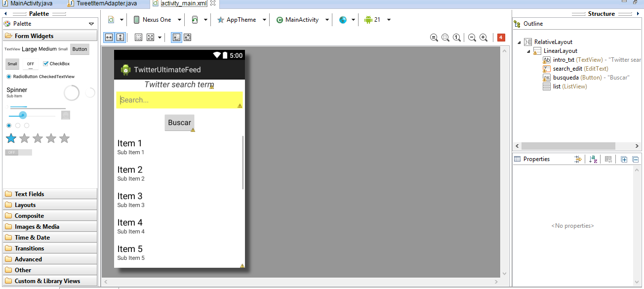Collapse LinearLayout node in Outline
644x289 pixels.
pos(528,51)
